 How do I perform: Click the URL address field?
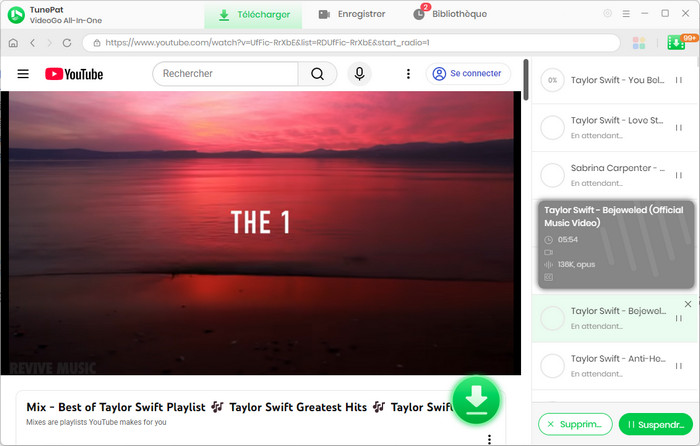pos(351,43)
